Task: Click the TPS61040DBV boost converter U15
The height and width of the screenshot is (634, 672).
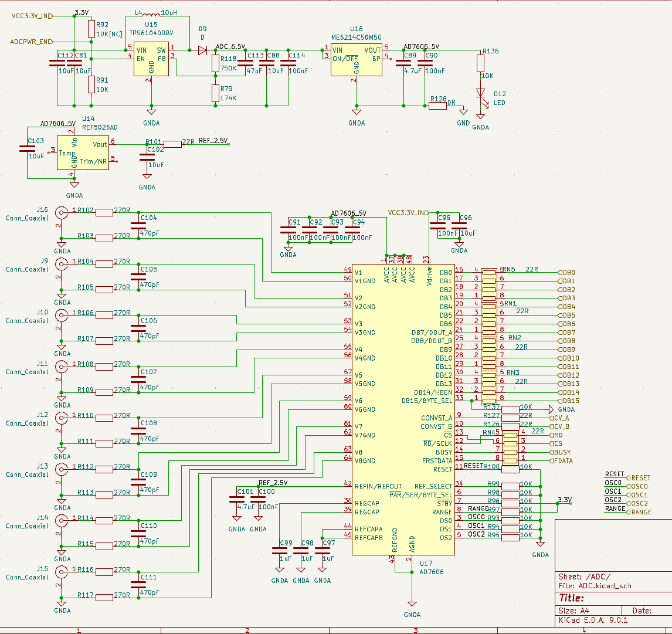Action: [x=151, y=59]
